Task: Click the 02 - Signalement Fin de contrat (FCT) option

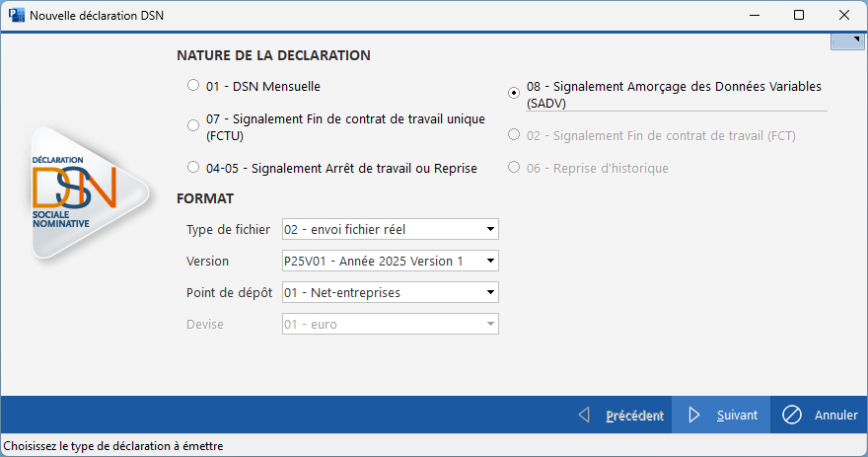Action: click(514, 135)
